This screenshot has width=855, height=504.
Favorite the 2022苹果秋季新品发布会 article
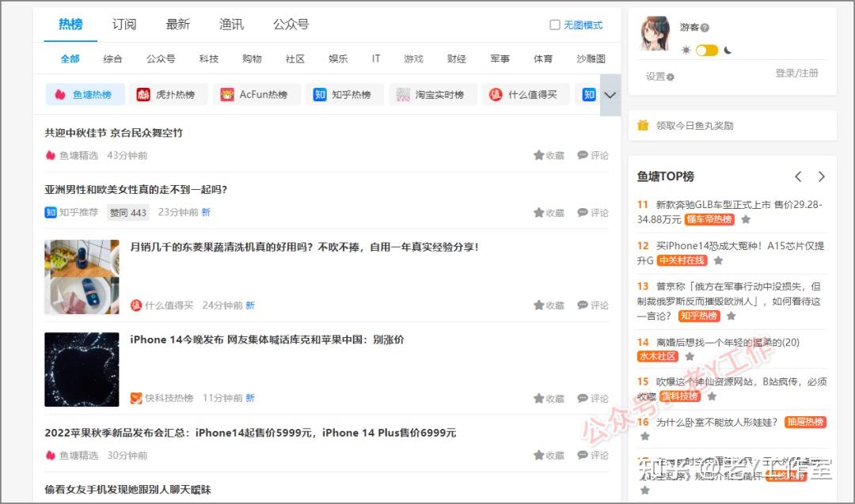[x=549, y=455]
